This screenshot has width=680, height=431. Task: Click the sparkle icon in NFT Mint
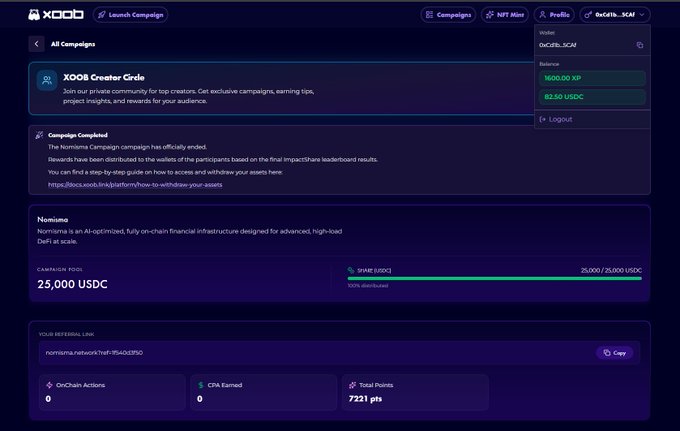(x=490, y=15)
